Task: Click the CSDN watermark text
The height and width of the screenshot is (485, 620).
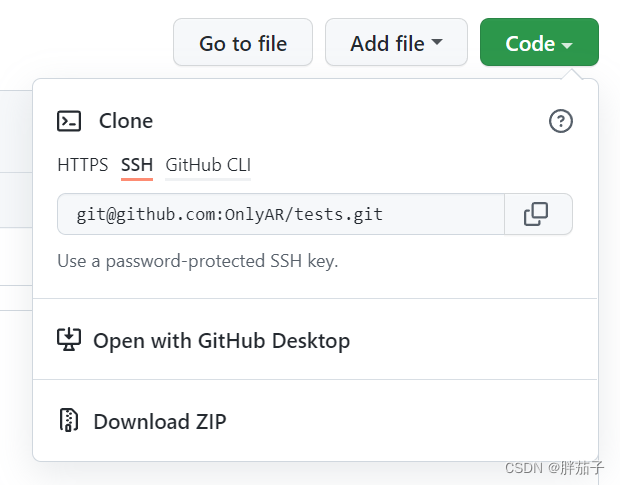Action: point(554,468)
